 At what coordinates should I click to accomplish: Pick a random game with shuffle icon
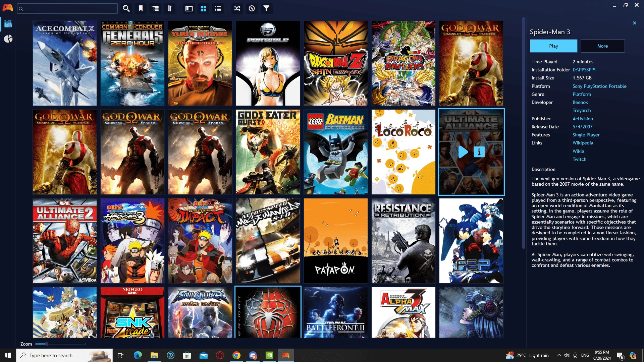click(x=237, y=9)
